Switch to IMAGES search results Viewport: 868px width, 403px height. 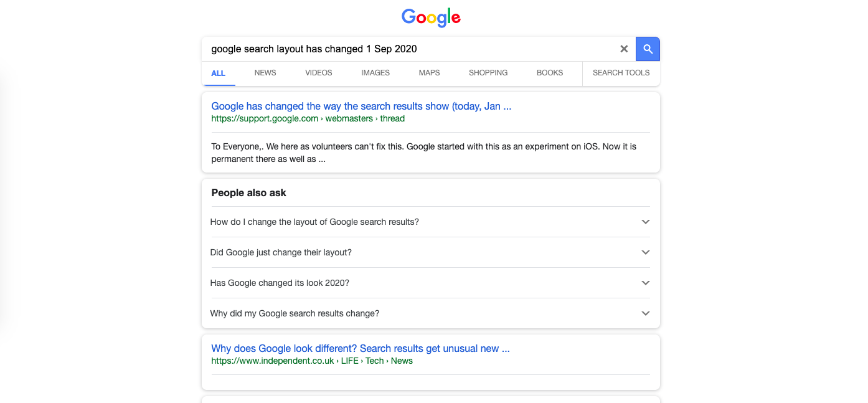point(375,73)
